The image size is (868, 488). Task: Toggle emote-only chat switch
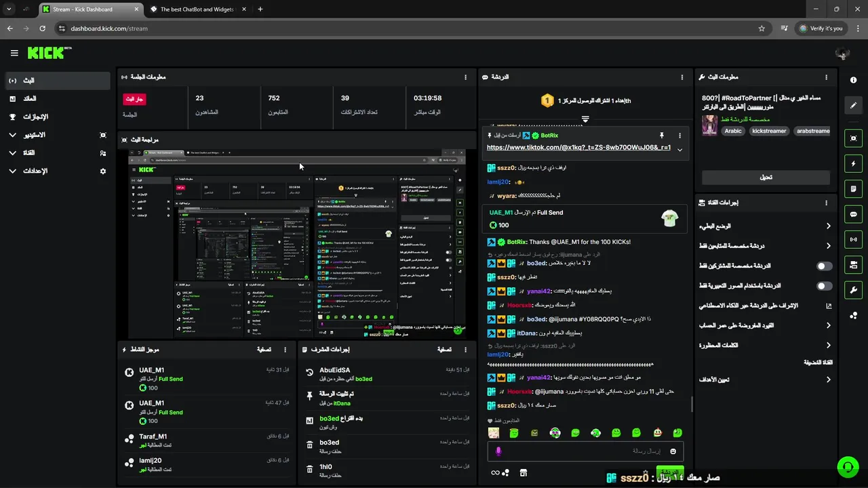coord(824,286)
